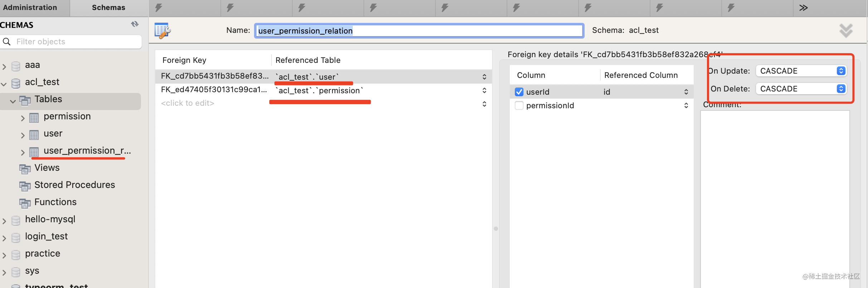Uncheck the userId column checkbox
This screenshot has width=868, height=288.
point(519,92)
